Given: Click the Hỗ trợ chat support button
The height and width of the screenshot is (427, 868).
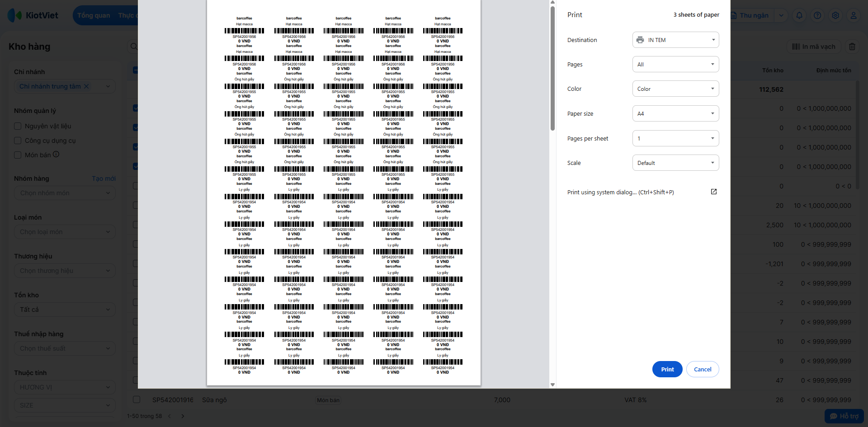Looking at the screenshot, I should click(x=844, y=416).
